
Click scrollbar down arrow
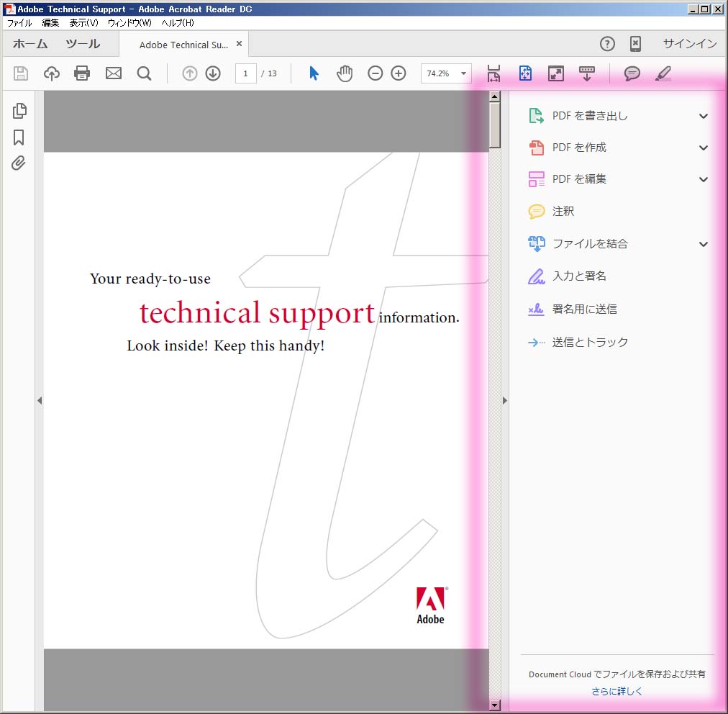point(494,705)
